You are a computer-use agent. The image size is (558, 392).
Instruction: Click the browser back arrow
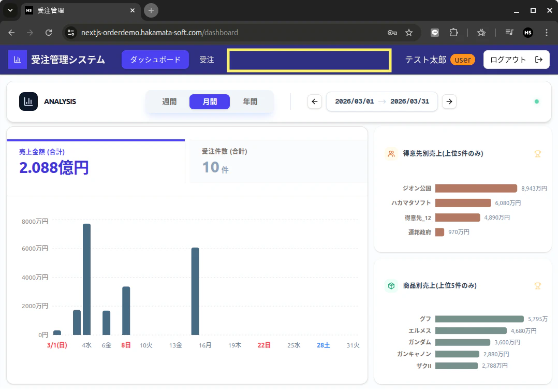point(11,33)
